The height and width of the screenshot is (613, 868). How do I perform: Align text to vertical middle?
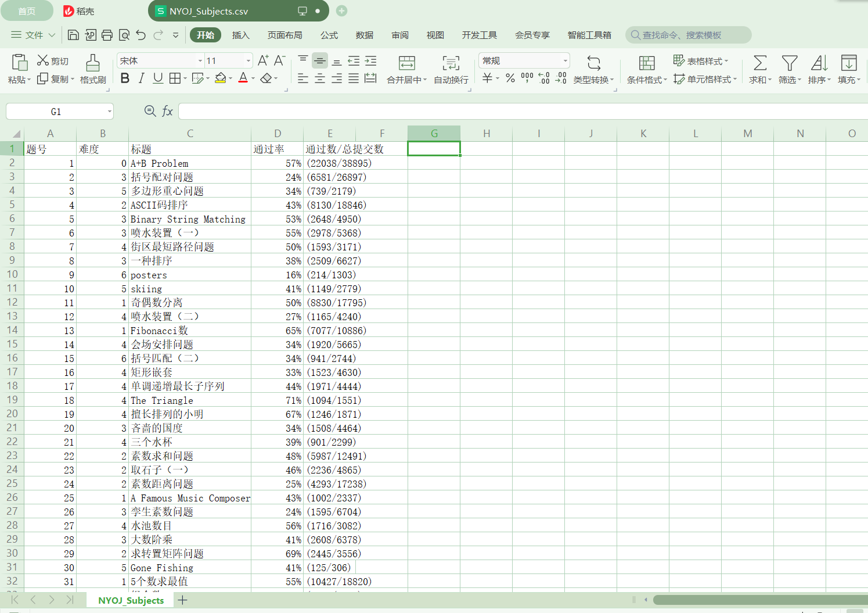[x=320, y=60]
